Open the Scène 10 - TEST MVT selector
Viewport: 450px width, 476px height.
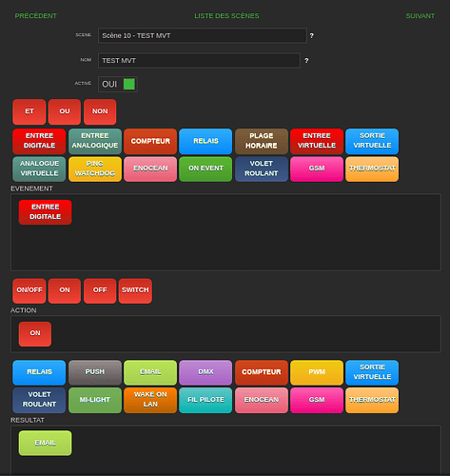(x=203, y=35)
